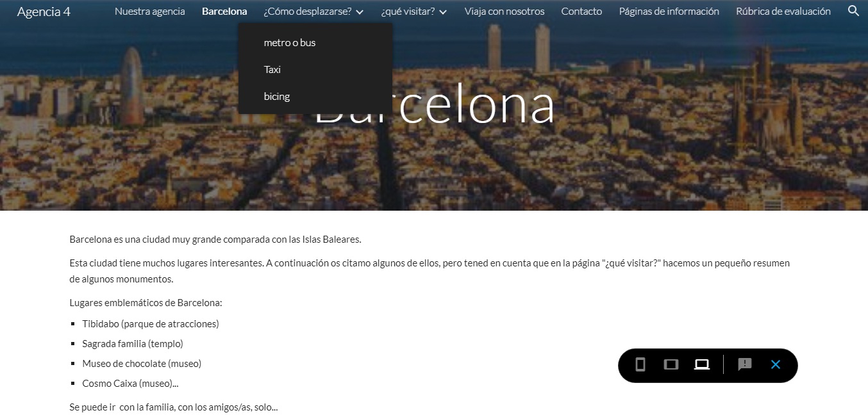Click the ¿qué visitar? menu label
This screenshot has width=868, height=415.
408,12
